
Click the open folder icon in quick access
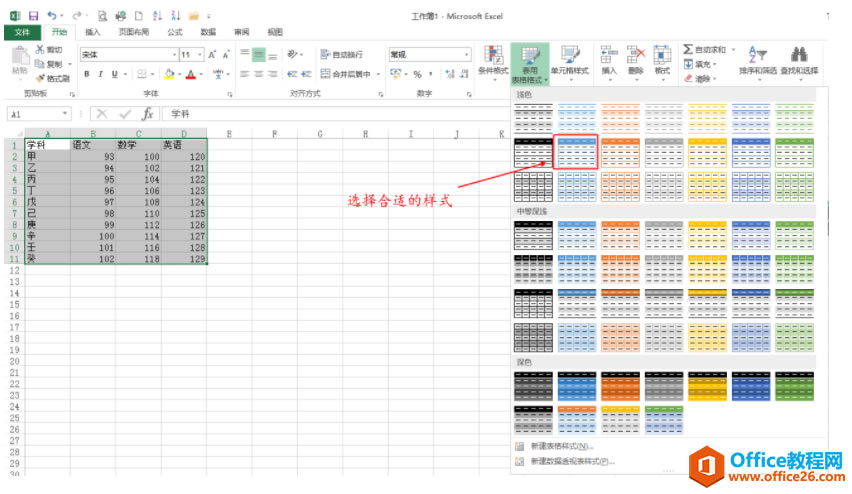tap(193, 16)
